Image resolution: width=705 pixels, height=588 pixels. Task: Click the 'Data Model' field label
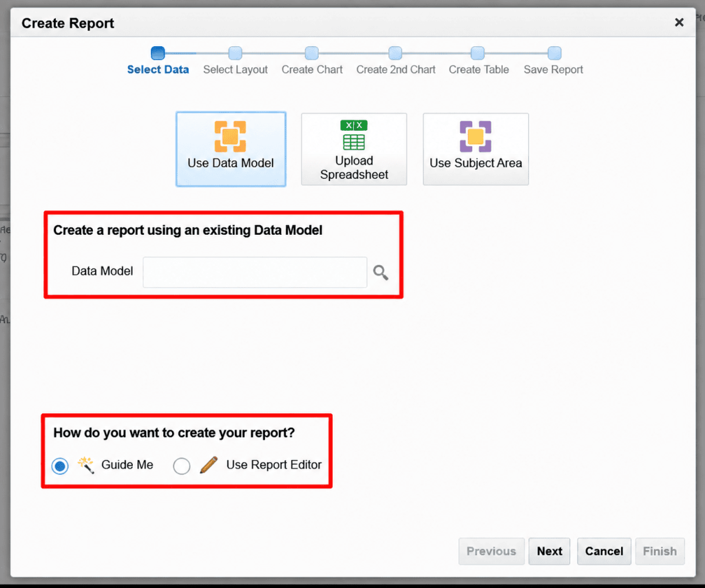102,271
